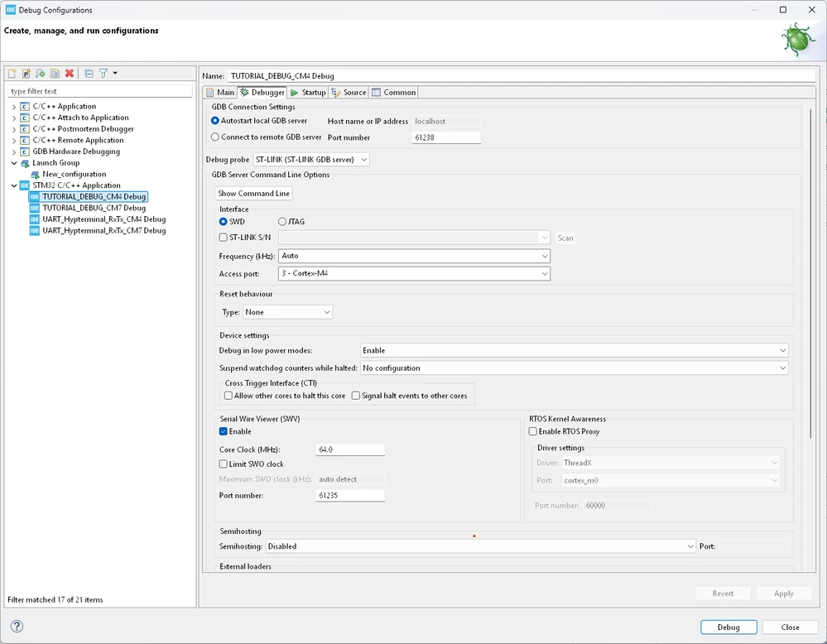This screenshot has height=644, width=827.
Task: Select the JTAG interface radio button
Action: (x=282, y=222)
